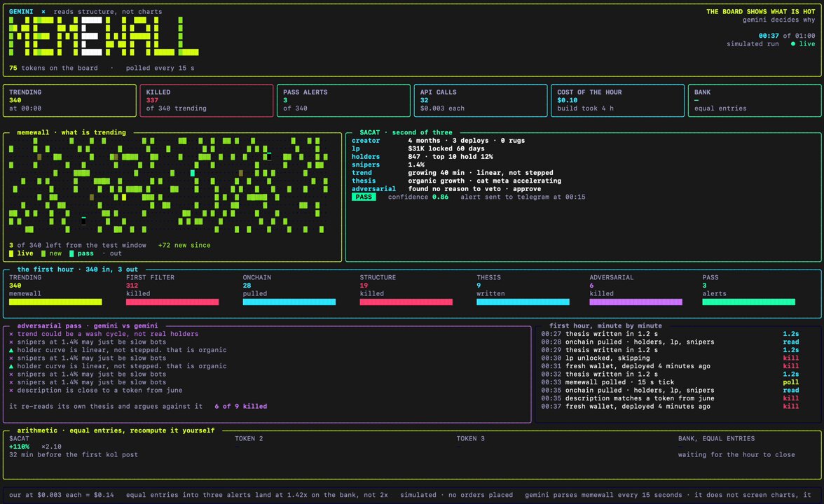Screen dimensions: 824x504
Task: Click the green PASS alerts funnel bar
Action: [x=749, y=302]
